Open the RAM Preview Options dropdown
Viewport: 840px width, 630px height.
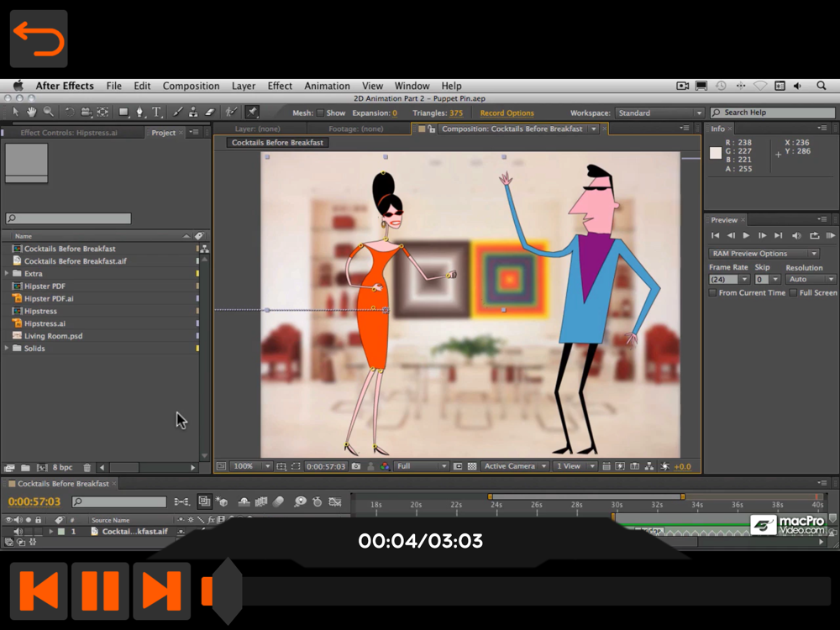coord(764,254)
